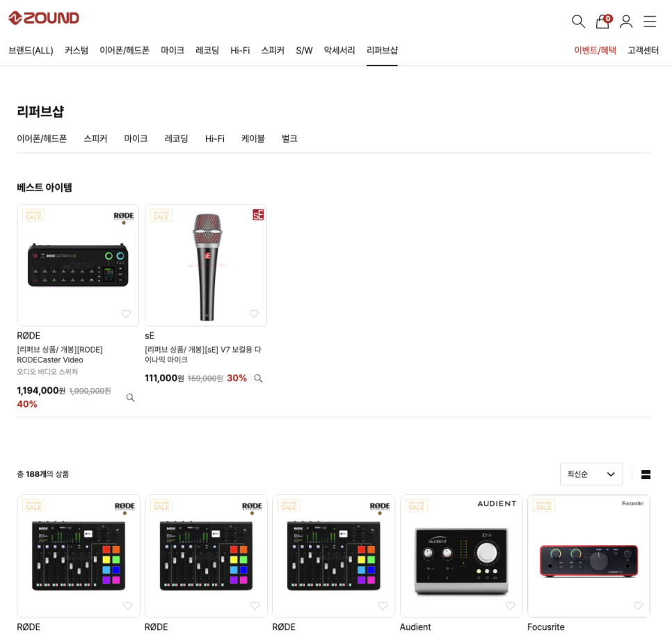This screenshot has height=637, width=672.
Task: Toggle wishlist heart on RODECaster Video
Action: (x=126, y=314)
